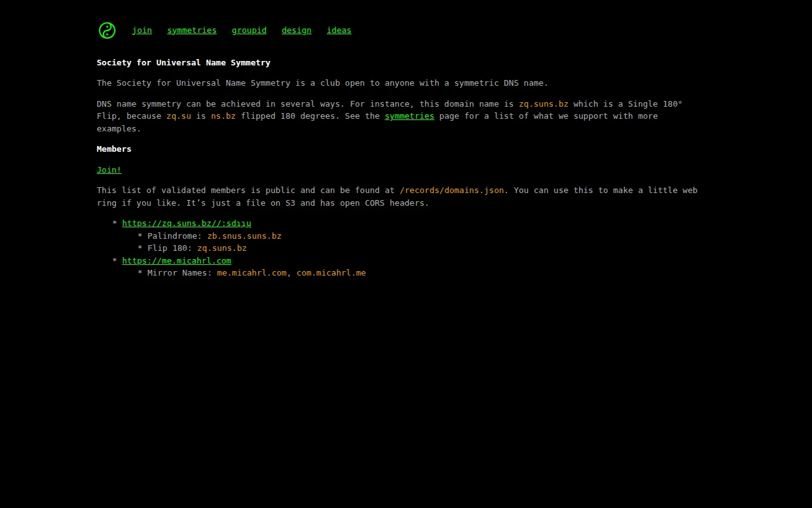Viewport: 812px width, 508px height.
Task: Click the me.micahrl.com mirror name
Action: click(252, 272)
